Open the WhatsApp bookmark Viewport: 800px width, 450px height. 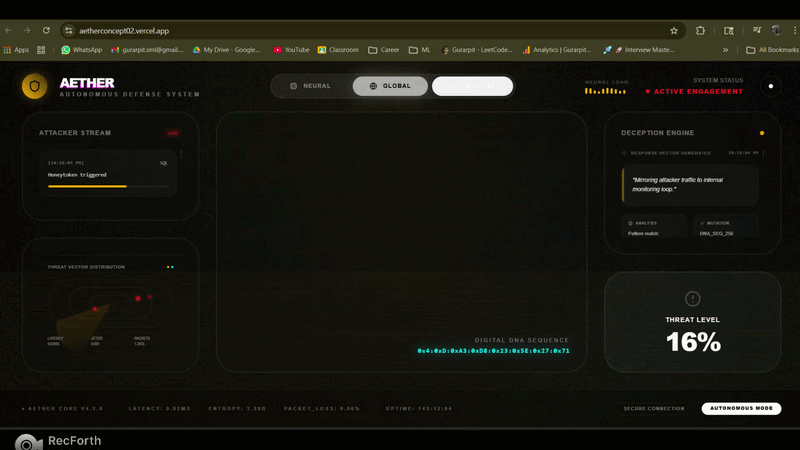(82, 50)
